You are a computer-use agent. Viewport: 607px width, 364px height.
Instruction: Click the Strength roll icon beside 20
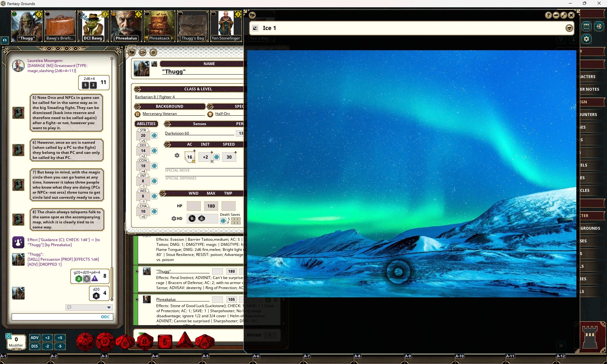154,136
